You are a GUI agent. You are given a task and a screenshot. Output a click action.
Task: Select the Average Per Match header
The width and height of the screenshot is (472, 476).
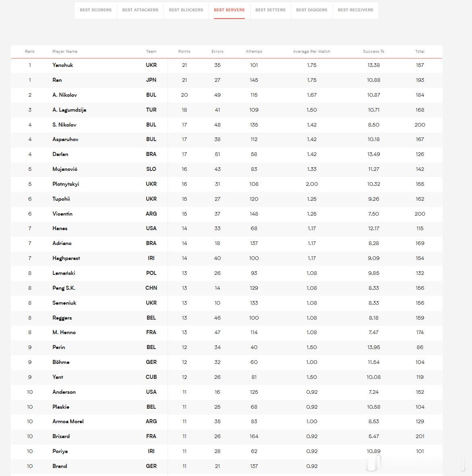click(x=312, y=52)
